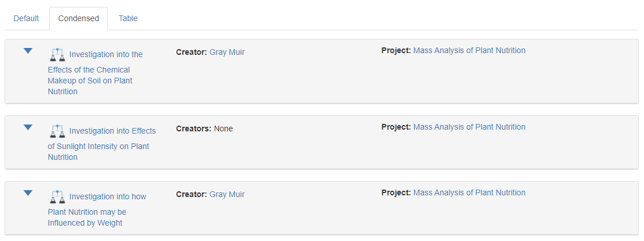The height and width of the screenshot is (241, 644).
Task: Open the project link in the Soil investigation row
Action: pyautogui.click(x=469, y=50)
